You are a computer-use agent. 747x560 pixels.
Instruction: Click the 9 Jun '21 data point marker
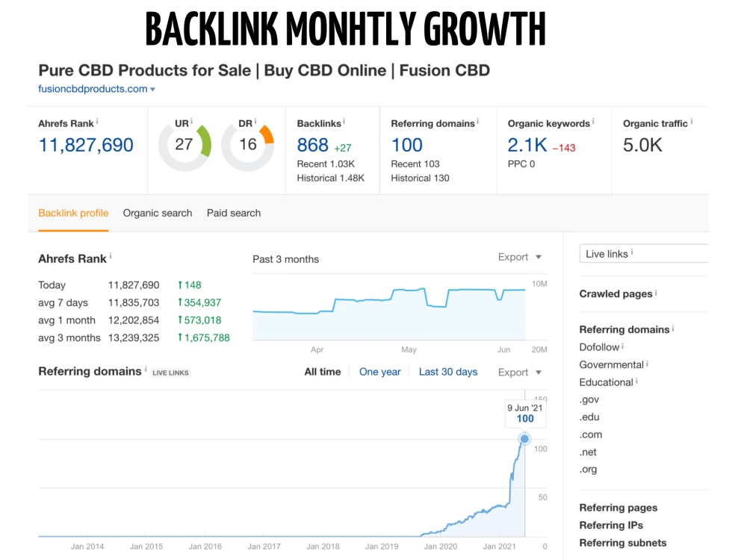click(x=524, y=438)
